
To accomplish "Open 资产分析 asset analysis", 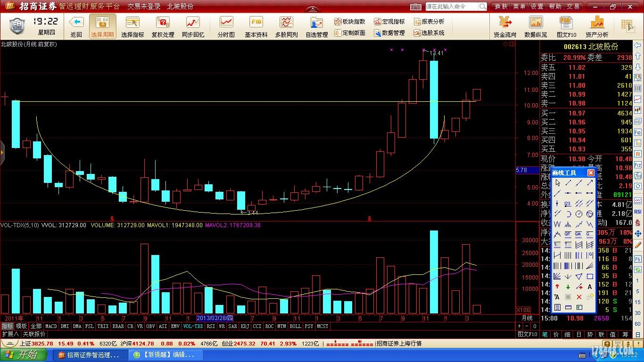I will [x=597, y=26].
